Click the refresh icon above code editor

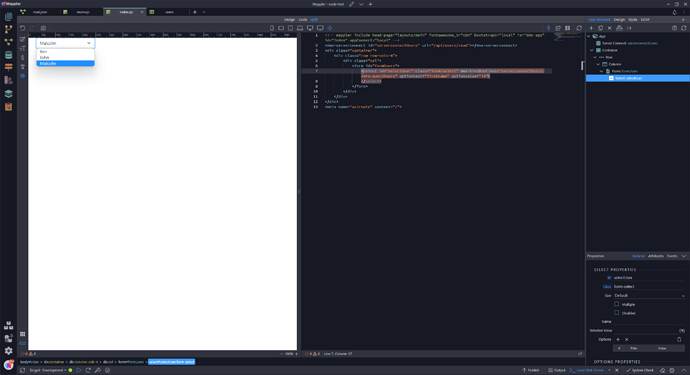coord(579,28)
